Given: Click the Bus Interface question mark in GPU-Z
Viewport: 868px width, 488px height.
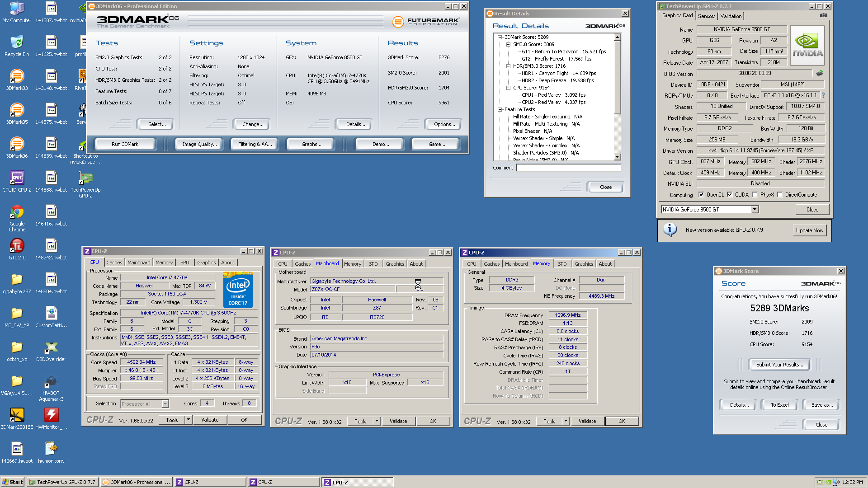Looking at the screenshot, I should coord(823,95).
